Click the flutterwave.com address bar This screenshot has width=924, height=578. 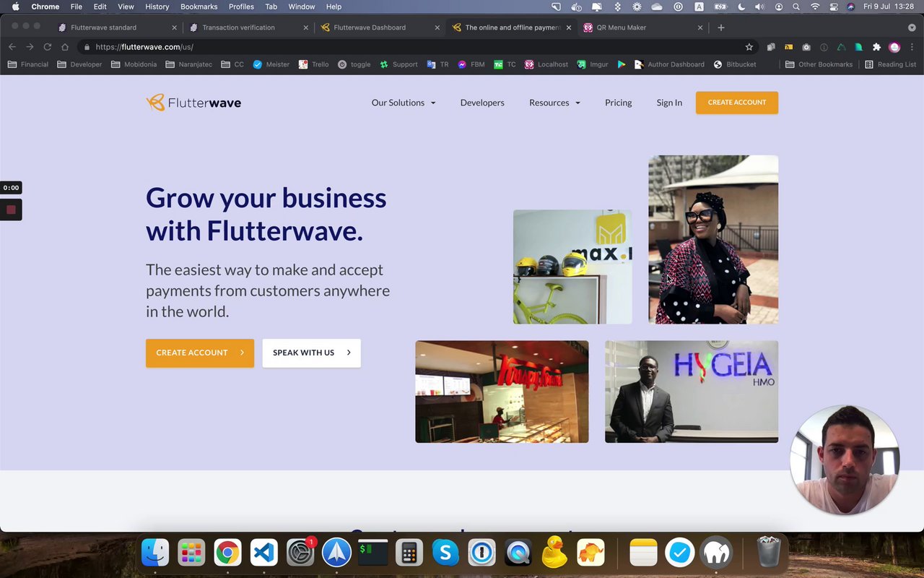click(x=419, y=47)
